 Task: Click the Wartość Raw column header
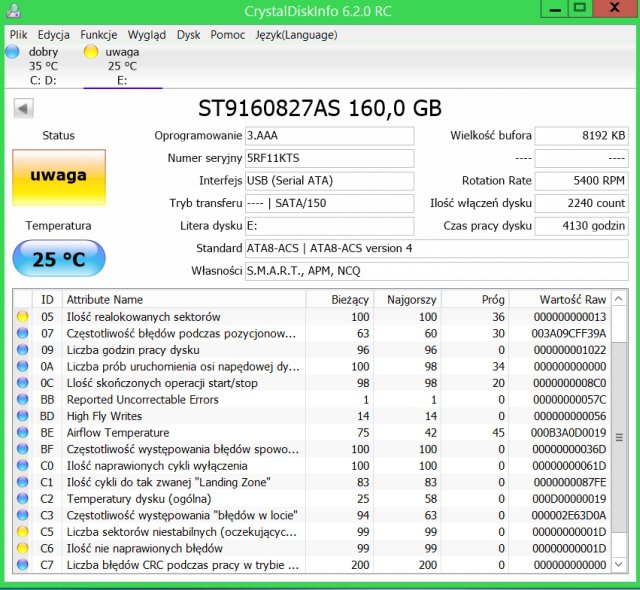pos(560,299)
